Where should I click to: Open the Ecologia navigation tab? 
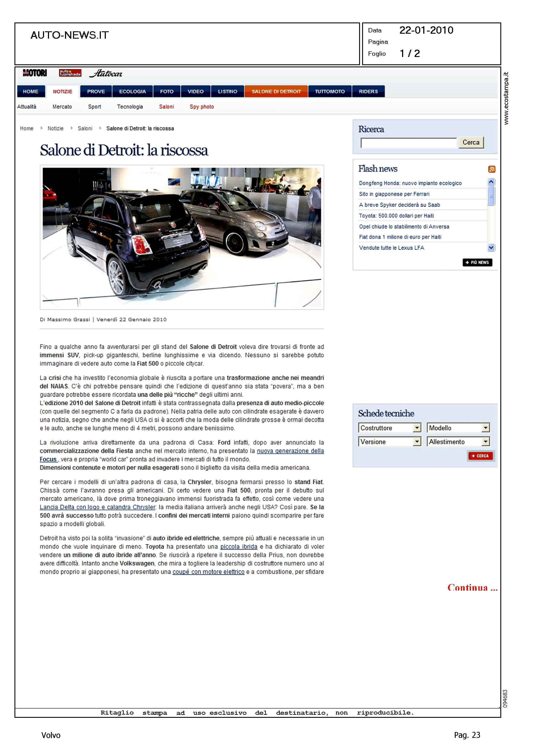[x=132, y=92]
